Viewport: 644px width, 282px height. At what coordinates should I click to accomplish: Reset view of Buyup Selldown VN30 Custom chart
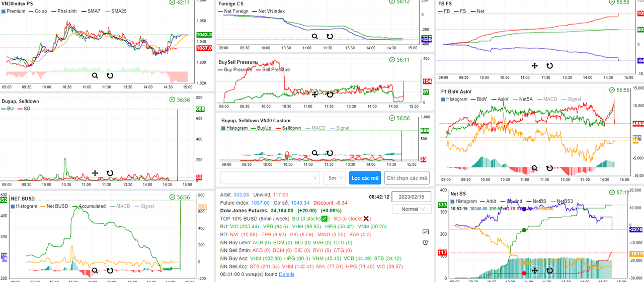330,153
